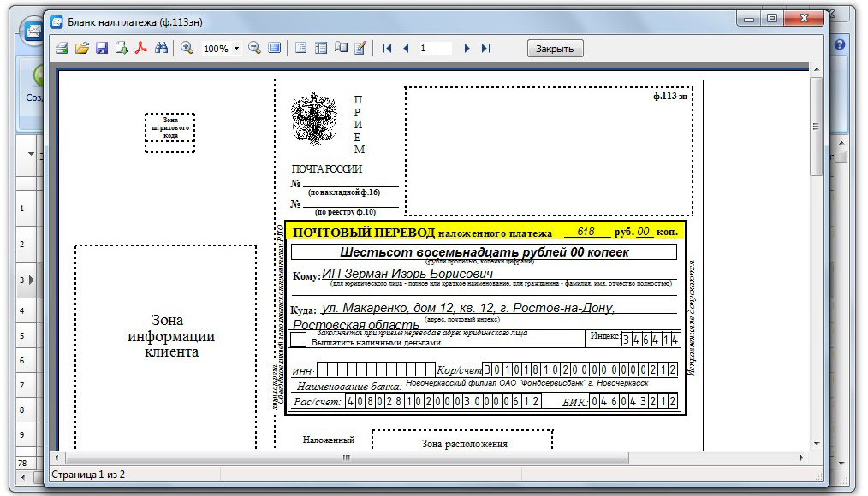Open page settings (book icon)
This screenshot has width=868, height=496.
click(341, 48)
